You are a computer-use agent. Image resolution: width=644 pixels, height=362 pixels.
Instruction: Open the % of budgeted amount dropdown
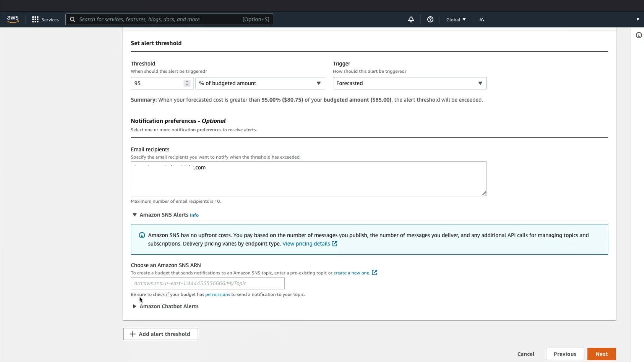pos(260,83)
